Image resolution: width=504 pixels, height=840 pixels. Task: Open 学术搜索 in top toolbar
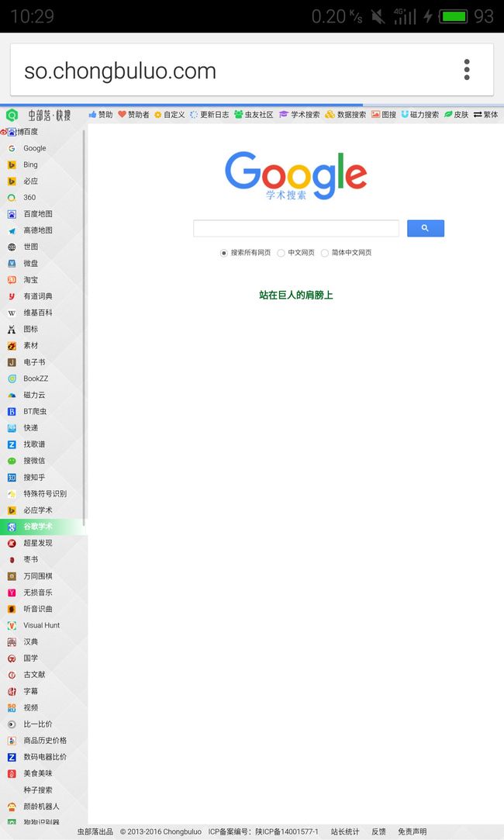pyautogui.click(x=299, y=115)
